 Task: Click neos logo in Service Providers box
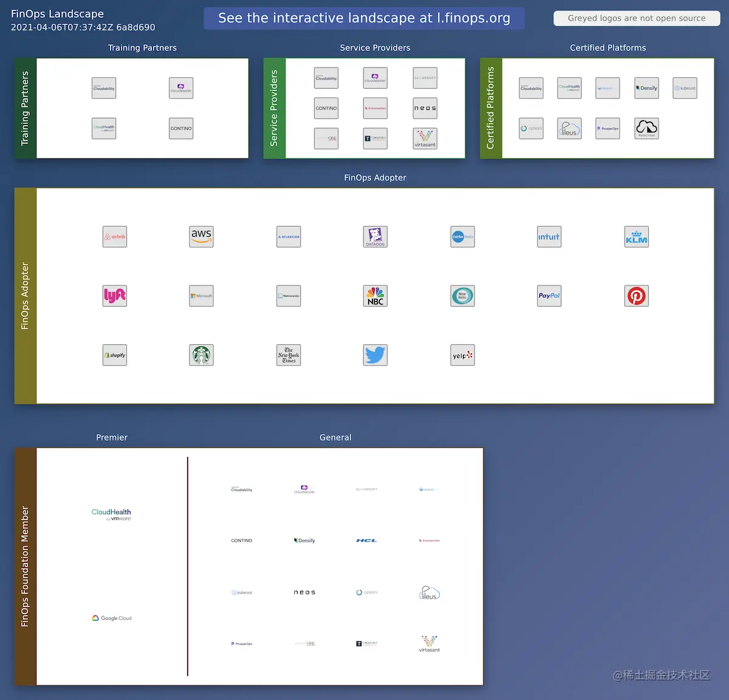[425, 108]
